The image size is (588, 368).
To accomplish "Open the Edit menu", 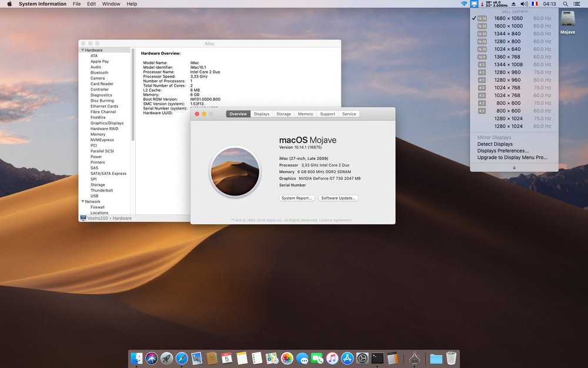I will pyautogui.click(x=91, y=4).
